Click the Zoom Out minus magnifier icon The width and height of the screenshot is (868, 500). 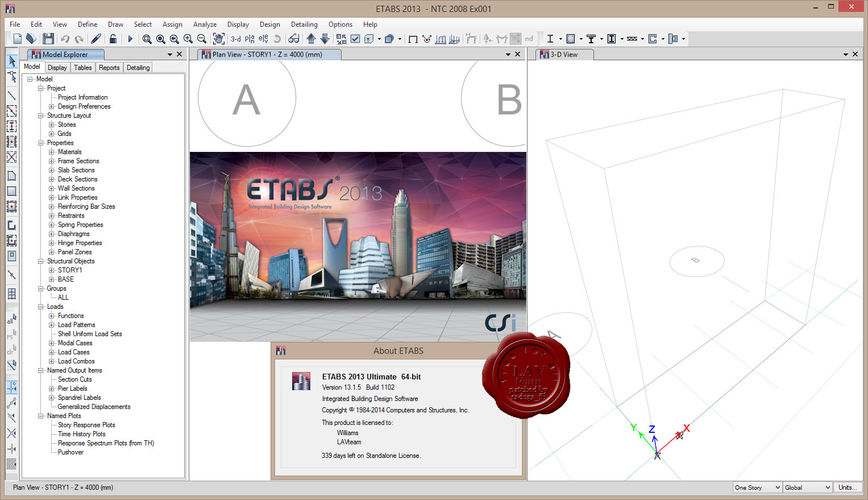point(202,39)
